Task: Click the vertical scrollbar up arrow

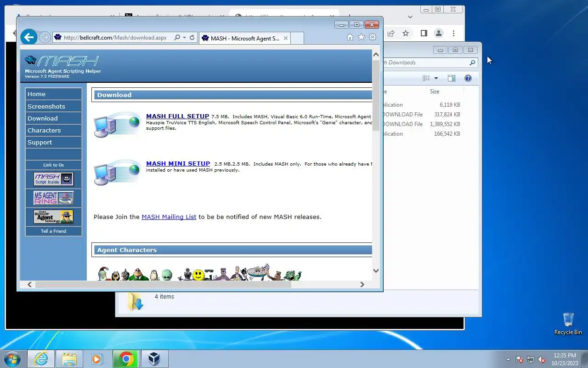Action: [x=376, y=55]
